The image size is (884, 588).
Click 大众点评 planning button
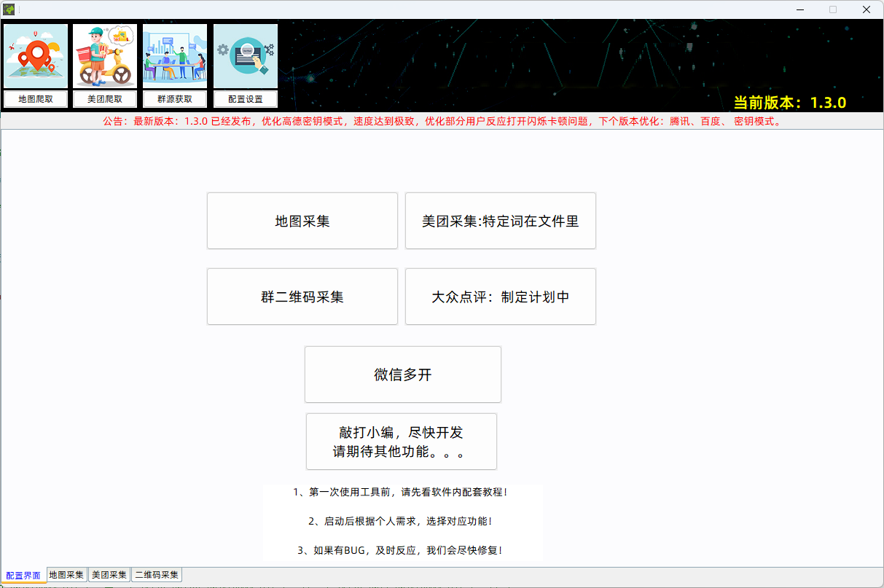pyautogui.click(x=500, y=297)
